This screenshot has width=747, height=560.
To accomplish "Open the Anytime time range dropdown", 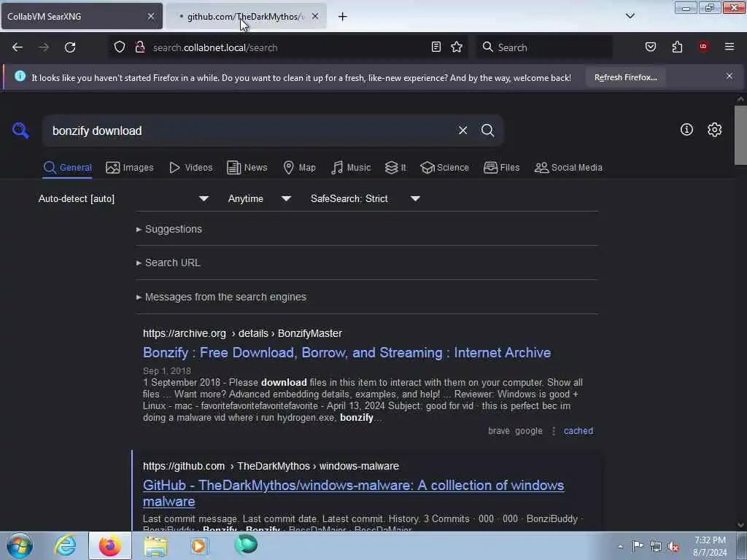I will pyautogui.click(x=259, y=198).
